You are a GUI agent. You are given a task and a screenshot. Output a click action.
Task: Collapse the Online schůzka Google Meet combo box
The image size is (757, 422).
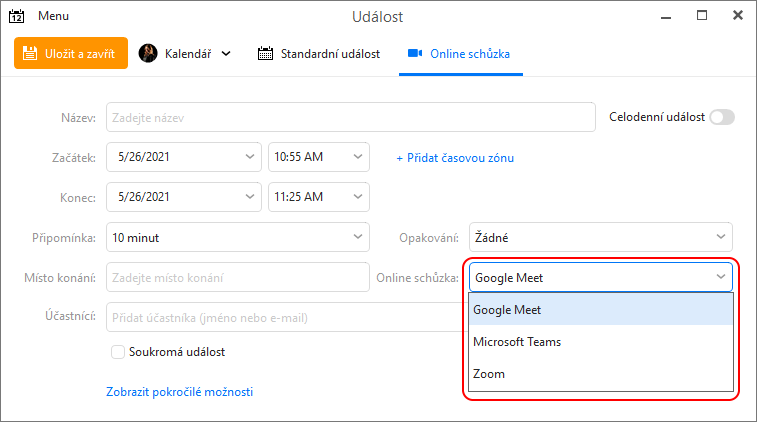pyautogui.click(x=601, y=277)
